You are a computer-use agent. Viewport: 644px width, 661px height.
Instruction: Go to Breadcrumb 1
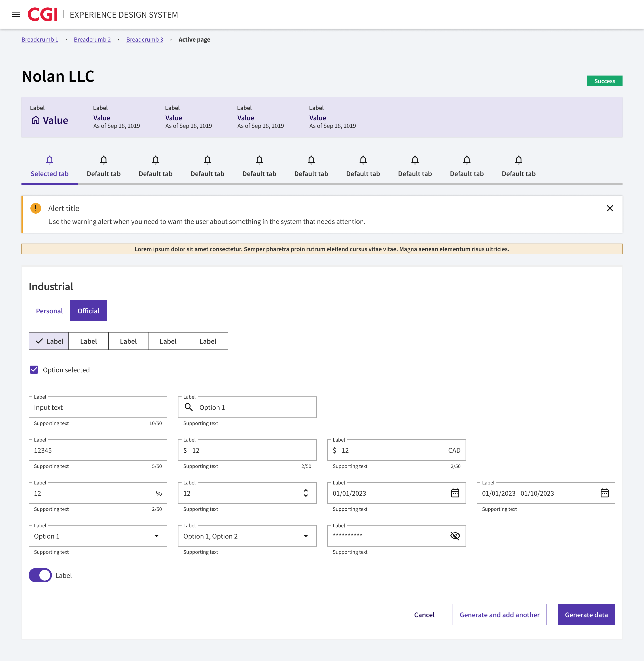pos(40,40)
